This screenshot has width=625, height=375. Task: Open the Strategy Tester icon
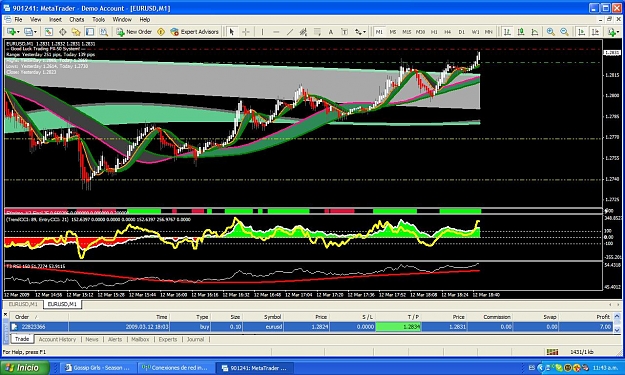[x=104, y=32]
